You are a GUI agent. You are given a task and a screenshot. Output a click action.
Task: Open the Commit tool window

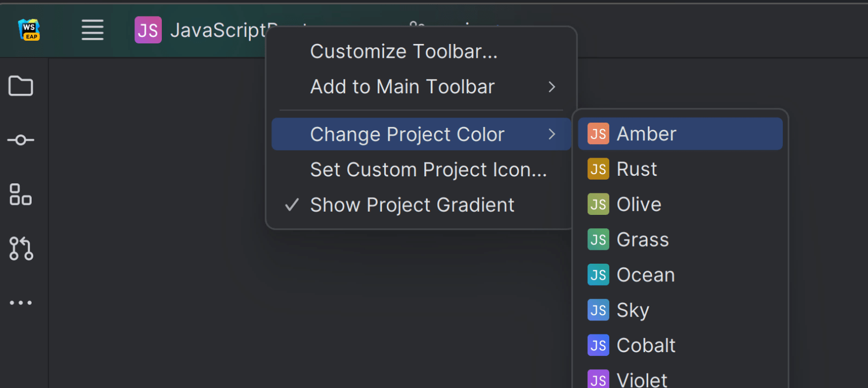(21, 140)
